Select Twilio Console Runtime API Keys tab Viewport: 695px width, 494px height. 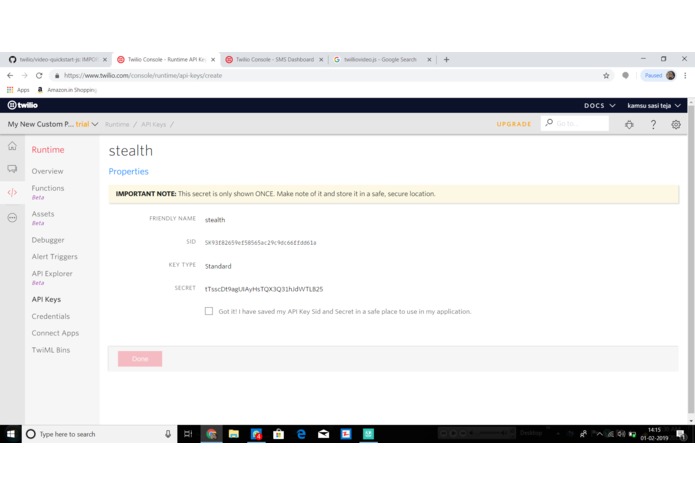click(166, 59)
